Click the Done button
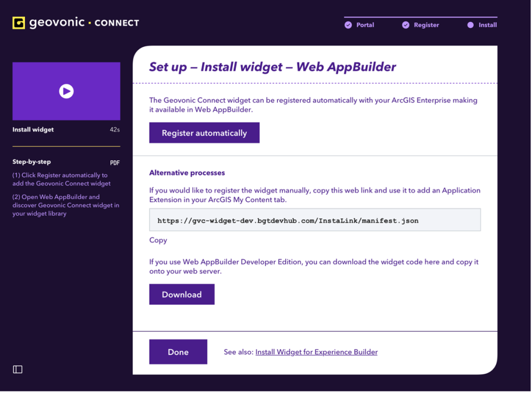Image resolution: width=532 pixels, height=393 pixels. [x=178, y=352]
